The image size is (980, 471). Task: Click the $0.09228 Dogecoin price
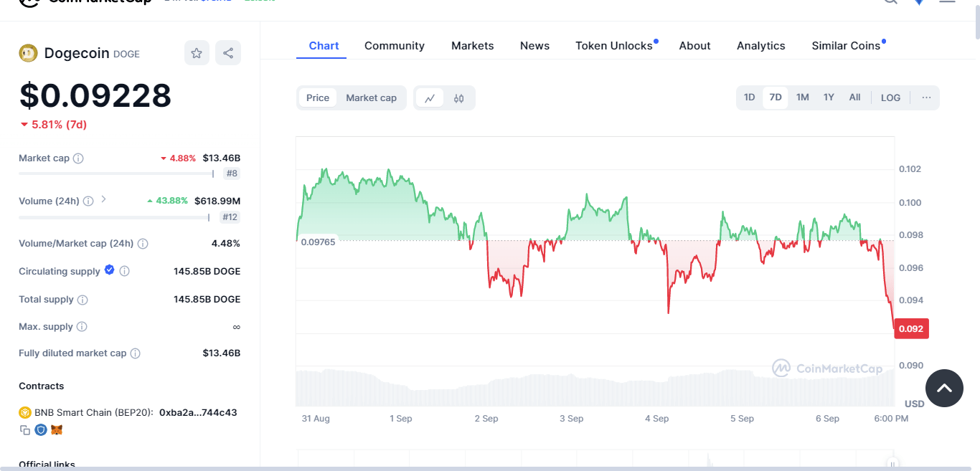pyautogui.click(x=95, y=96)
